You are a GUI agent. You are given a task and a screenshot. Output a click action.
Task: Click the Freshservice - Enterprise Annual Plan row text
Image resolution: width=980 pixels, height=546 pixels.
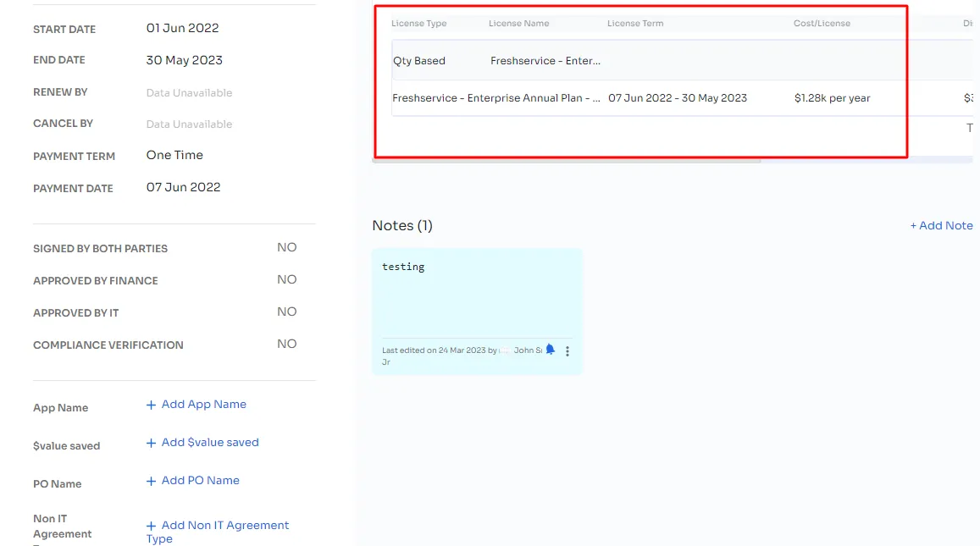pyautogui.click(x=496, y=98)
